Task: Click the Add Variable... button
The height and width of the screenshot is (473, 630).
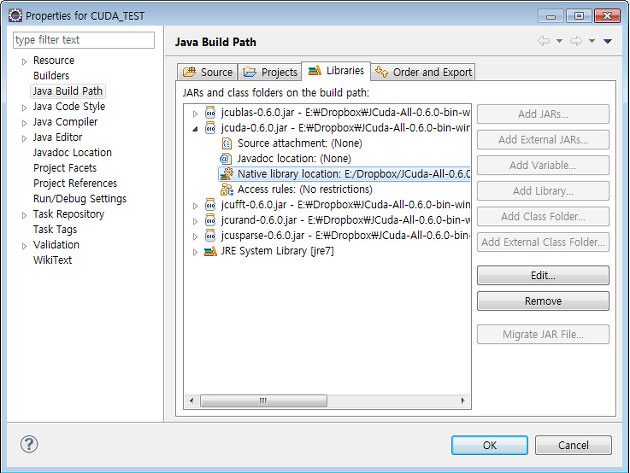Action: point(543,165)
